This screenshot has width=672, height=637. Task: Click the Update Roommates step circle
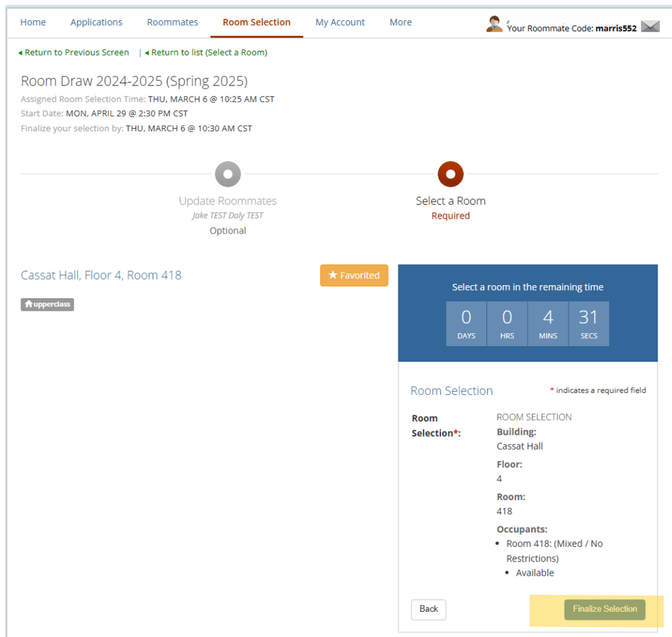(228, 175)
